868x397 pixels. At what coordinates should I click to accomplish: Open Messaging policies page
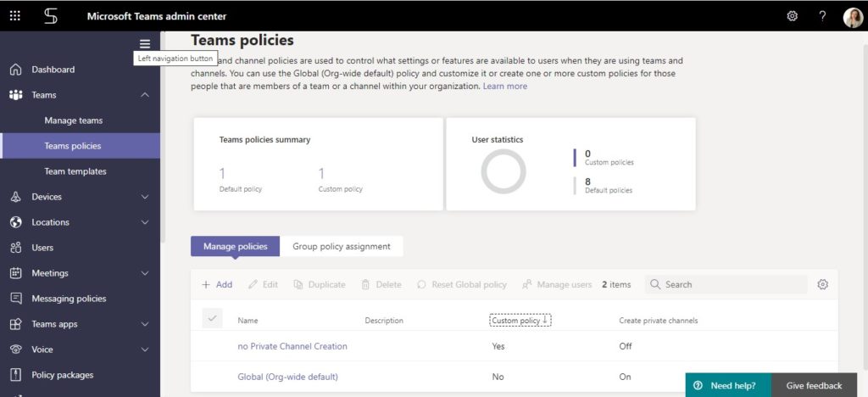pos(69,299)
